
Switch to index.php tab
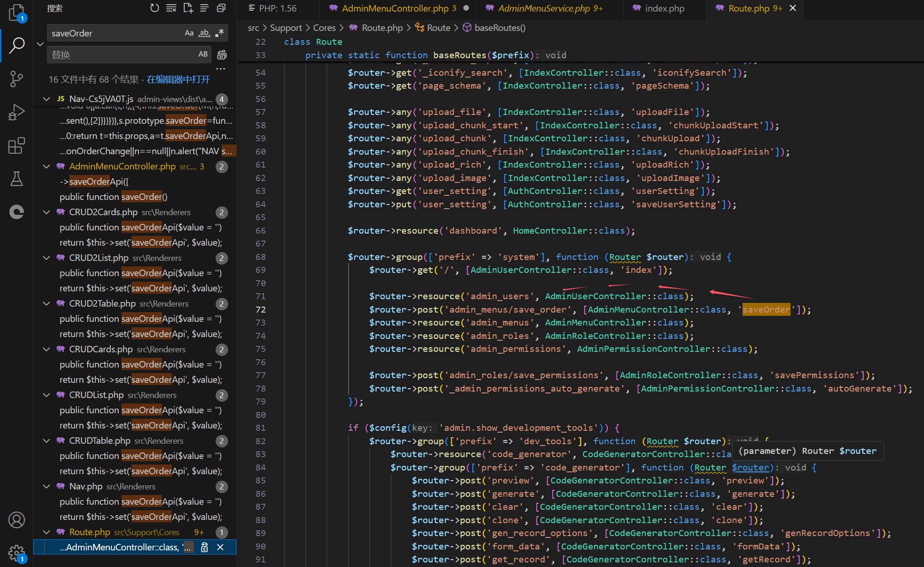(x=664, y=8)
